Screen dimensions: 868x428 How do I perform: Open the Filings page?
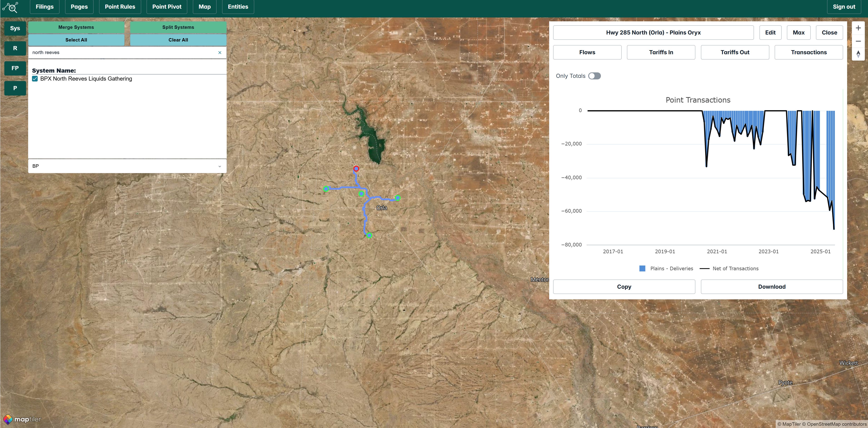pos(44,7)
